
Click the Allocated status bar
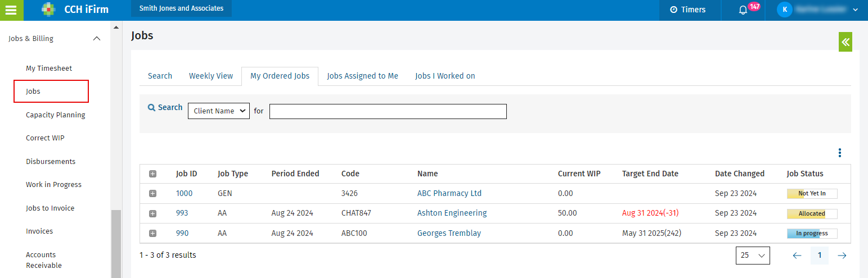coord(812,213)
